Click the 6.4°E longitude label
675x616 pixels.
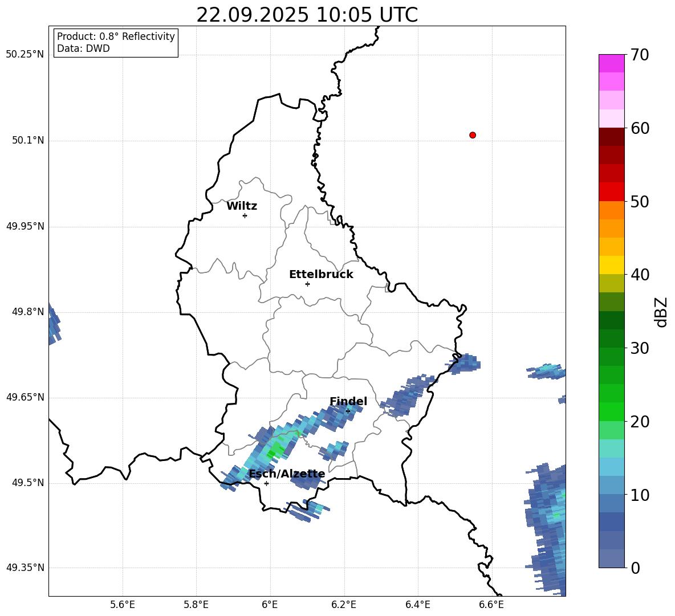417,605
